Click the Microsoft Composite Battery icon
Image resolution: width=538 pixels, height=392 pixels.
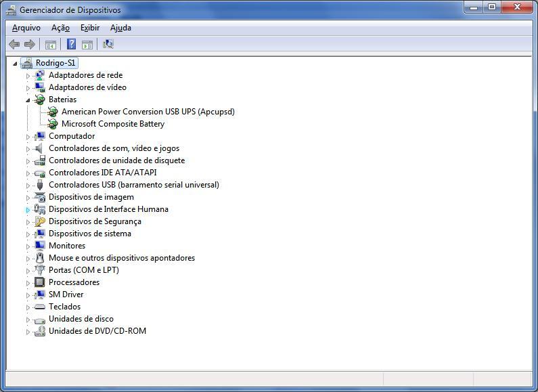[53, 124]
